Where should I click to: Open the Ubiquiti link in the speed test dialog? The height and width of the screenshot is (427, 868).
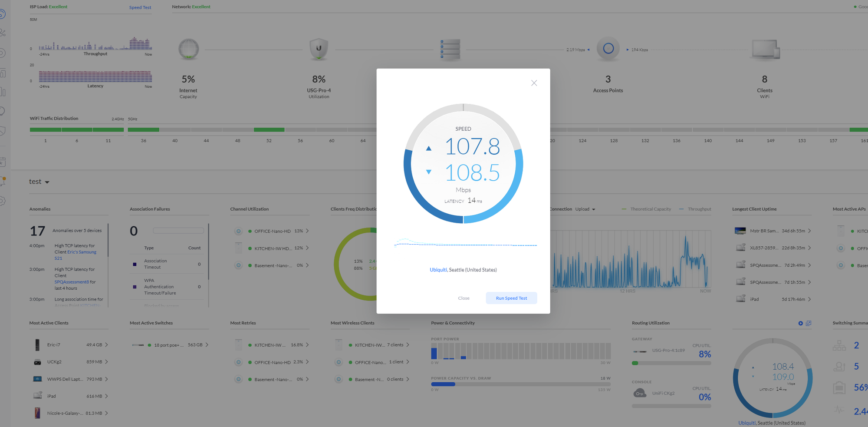point(438,270)
